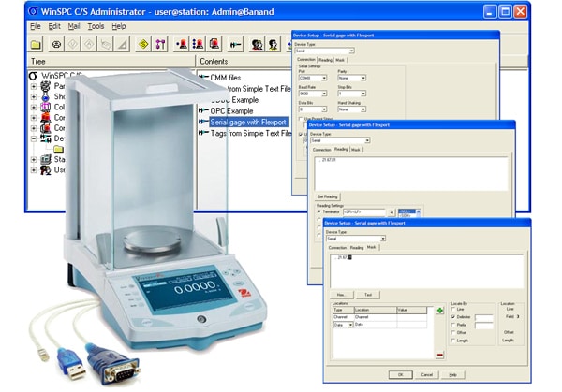Click the purple tuning-fork toolbar icon

click(x=160, y=44)
